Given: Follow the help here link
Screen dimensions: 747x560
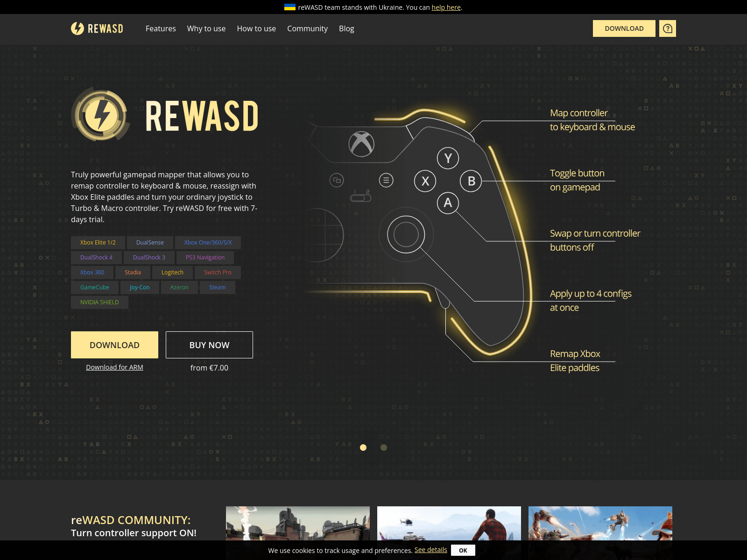Looking at the screenshot, I should point(446,7).
